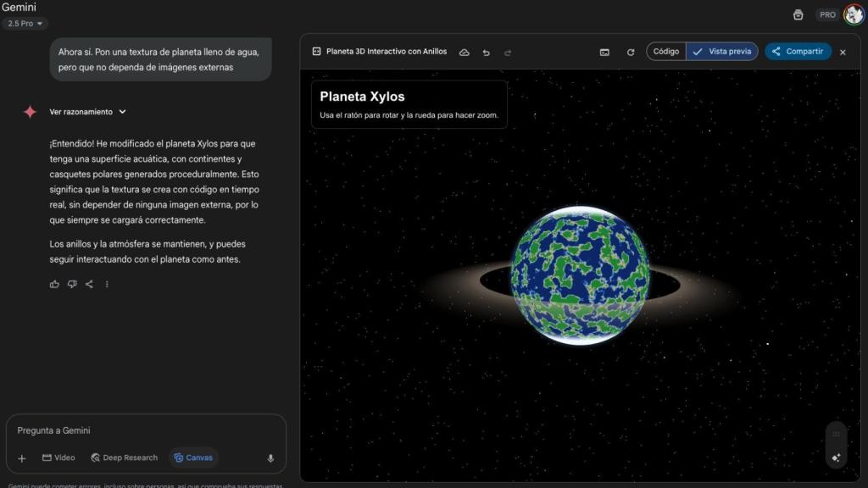
Task: Click the cloud save icon next to the title
Action: coord(464,52)
